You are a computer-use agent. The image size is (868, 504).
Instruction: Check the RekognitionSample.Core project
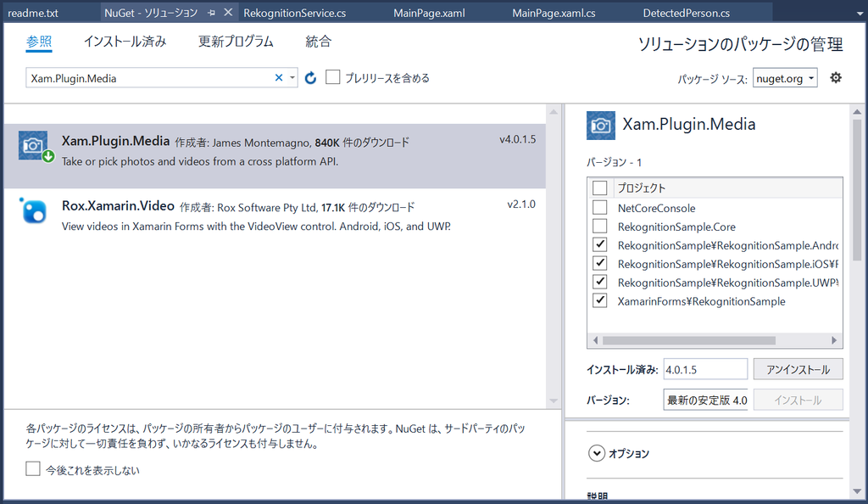(x=599, y=226)
